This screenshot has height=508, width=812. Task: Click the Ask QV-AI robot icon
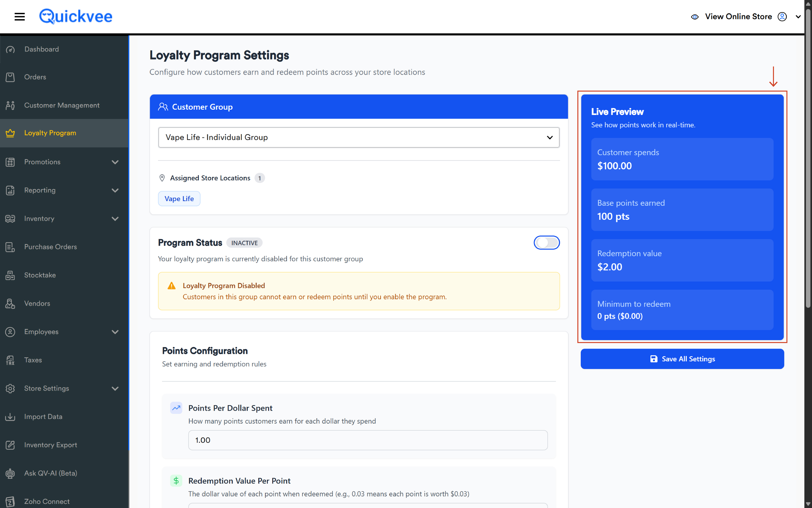[10, 473]
